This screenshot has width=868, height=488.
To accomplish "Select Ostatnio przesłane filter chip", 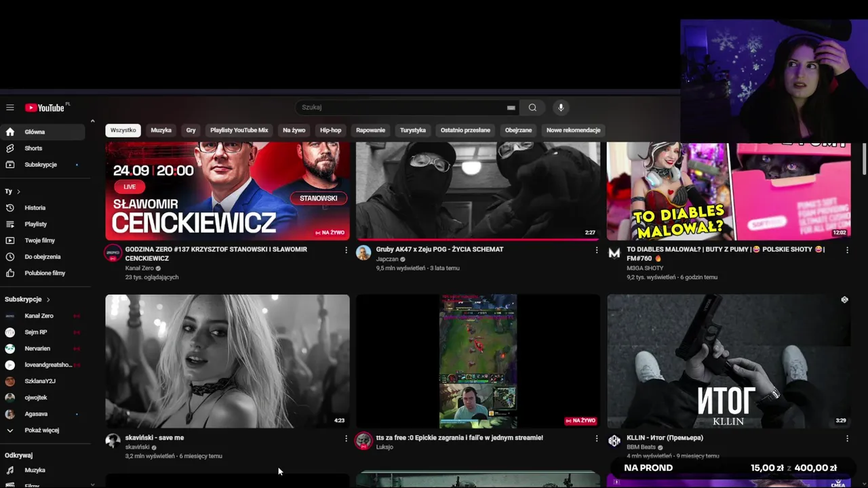I will tap(465, 130).
